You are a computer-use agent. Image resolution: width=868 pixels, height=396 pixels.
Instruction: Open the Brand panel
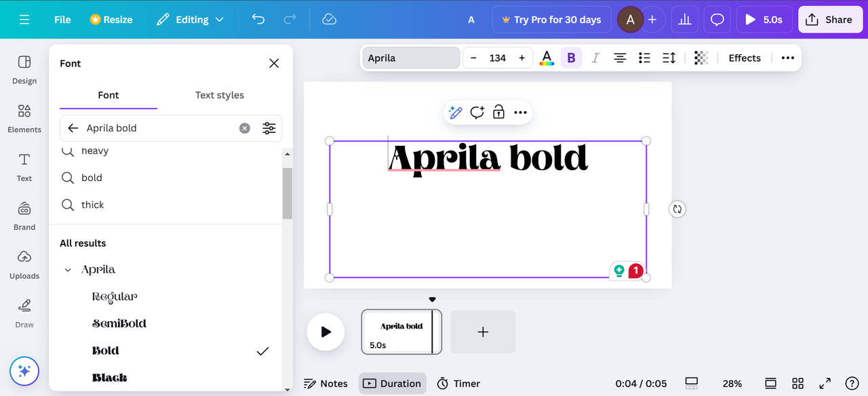tap(24, 216)
